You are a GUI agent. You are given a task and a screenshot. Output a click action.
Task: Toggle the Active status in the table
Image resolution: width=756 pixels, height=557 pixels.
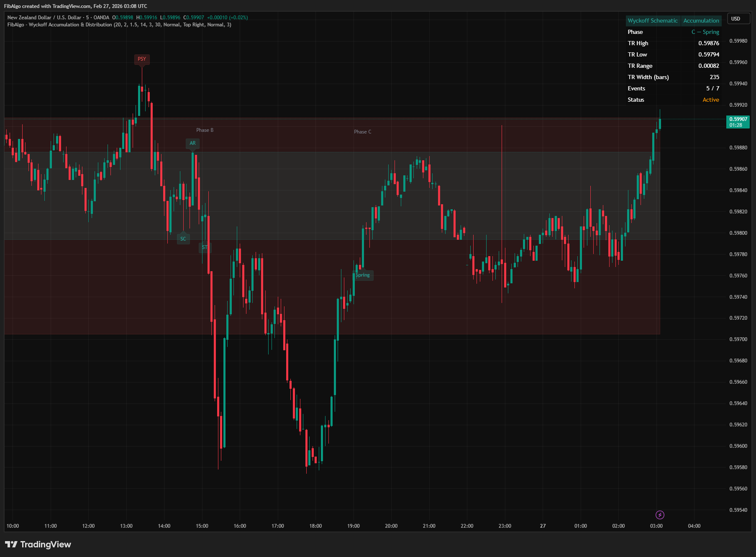pos(711,100)
